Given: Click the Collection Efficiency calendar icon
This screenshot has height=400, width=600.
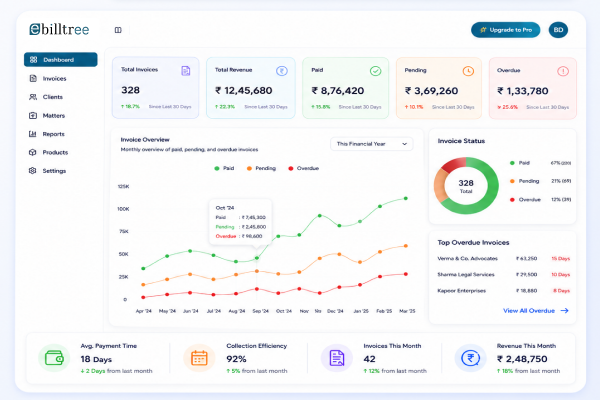Looking at the screenshot, I should click(199, 358).
